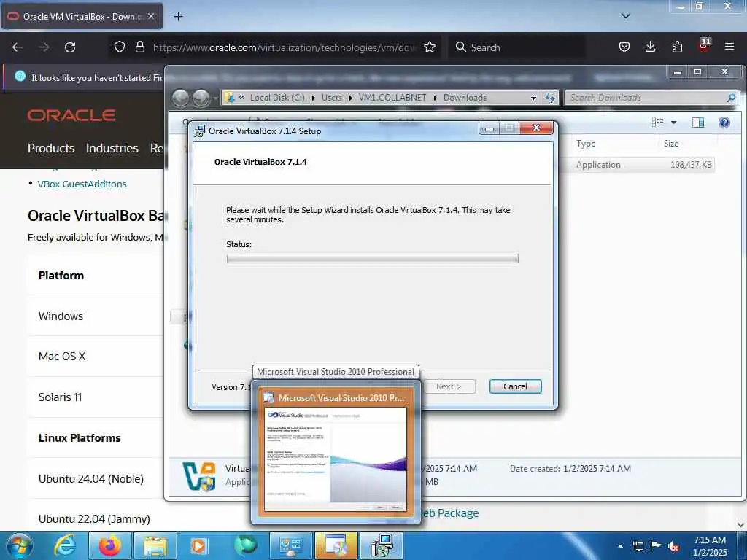Viewport: 747px width, 560px height.
Task: Expand the Explorer address bar dropdown arrow
Action: click(533, 98)
